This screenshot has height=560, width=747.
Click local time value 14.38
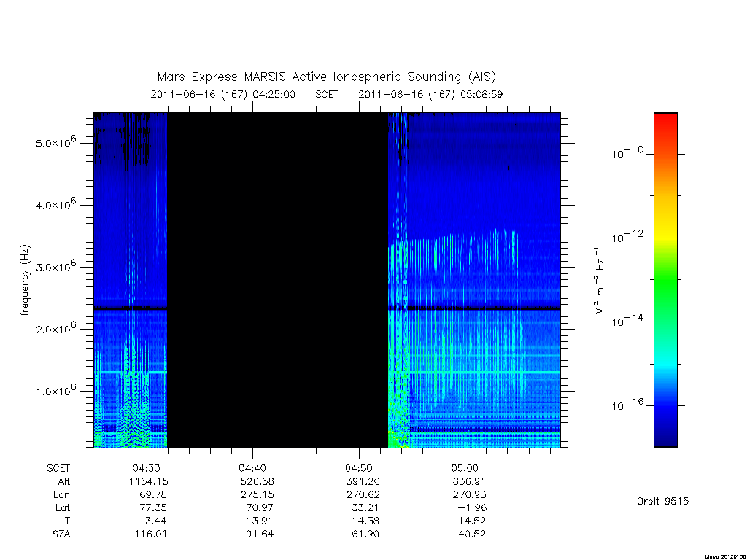coord(365,521)
